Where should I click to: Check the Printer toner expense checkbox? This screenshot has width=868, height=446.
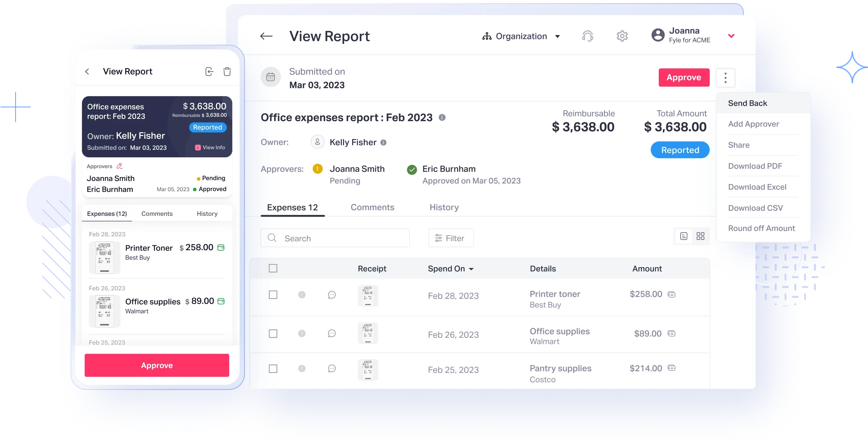coord(273,295)
